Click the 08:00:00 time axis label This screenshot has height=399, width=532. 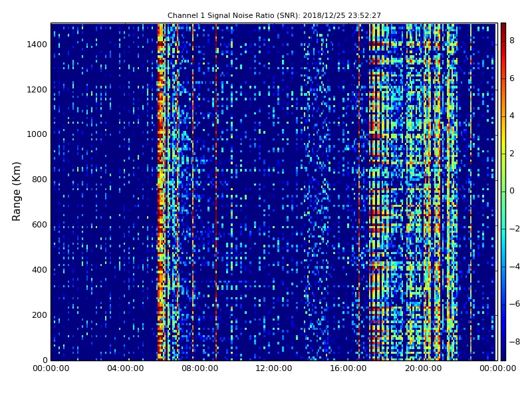tap(200, 368)
